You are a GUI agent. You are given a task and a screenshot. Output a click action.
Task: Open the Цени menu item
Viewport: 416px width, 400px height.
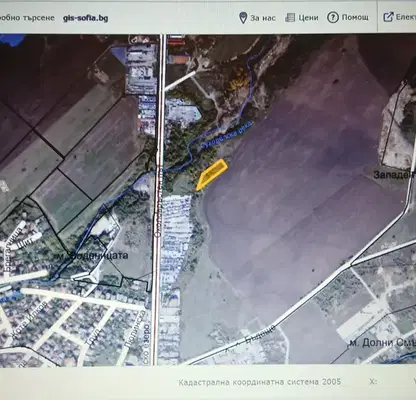[308, 18]
